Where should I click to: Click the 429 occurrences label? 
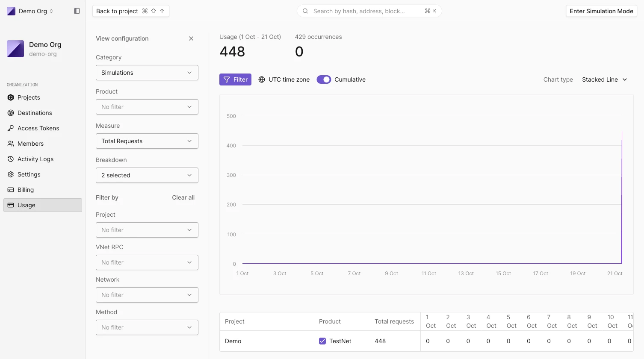[319, 37]
